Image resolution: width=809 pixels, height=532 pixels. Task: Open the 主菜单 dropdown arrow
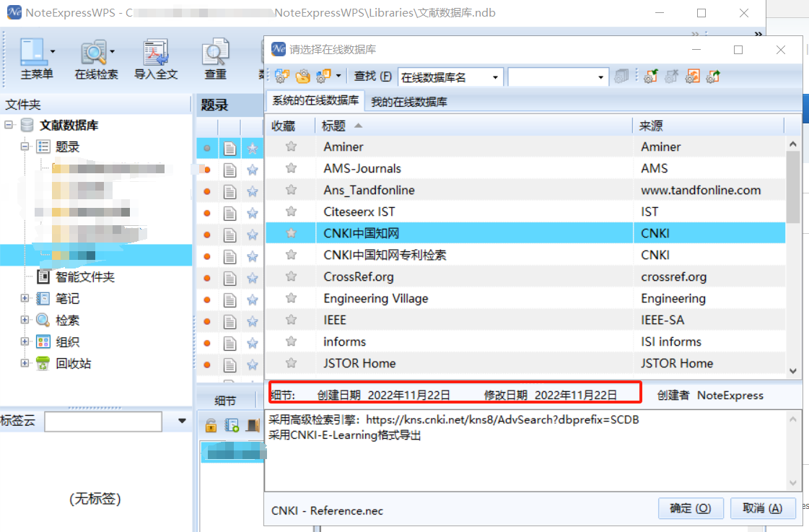53,51
